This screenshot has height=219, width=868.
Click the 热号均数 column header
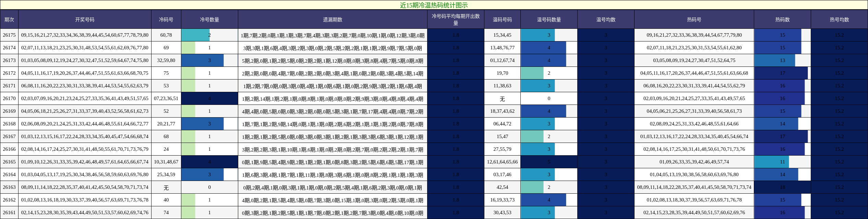point(839,20)
